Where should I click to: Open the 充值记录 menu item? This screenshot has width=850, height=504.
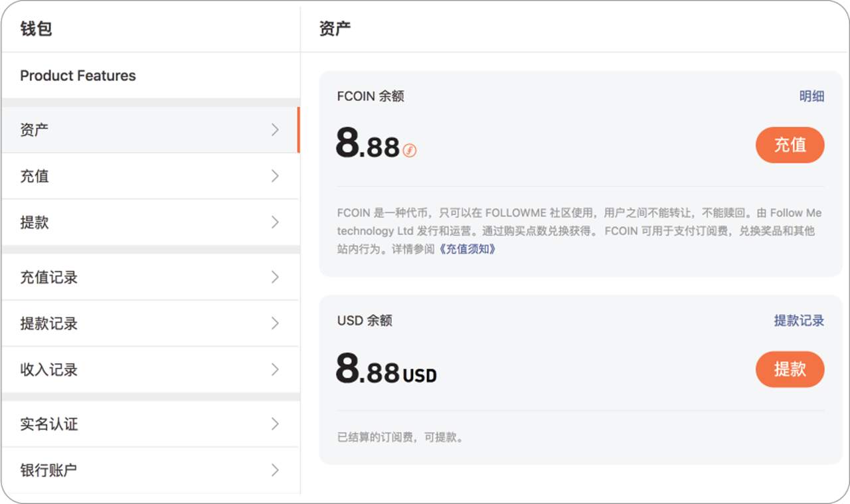(150, 277)
